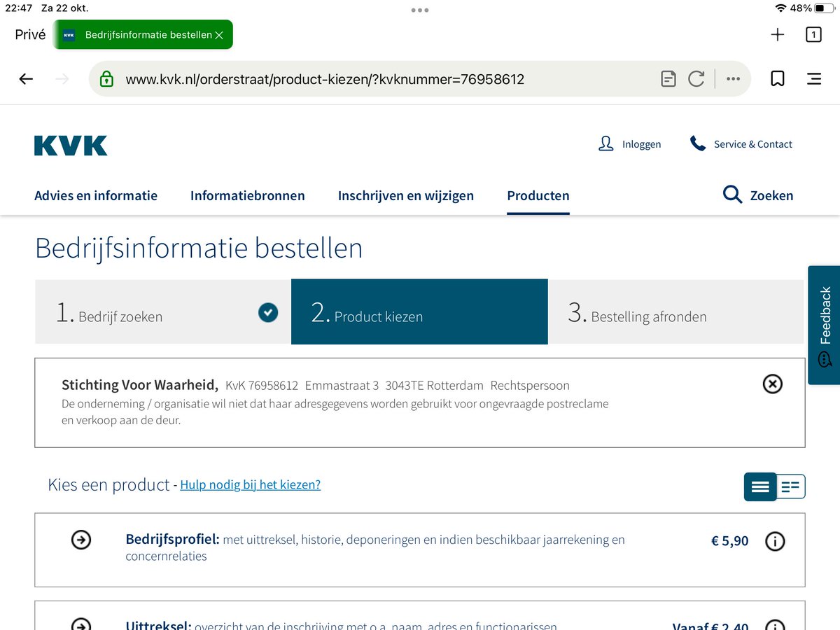
Task: Go to step 1 Bedrijf zoeken
Action: point(162,312)
